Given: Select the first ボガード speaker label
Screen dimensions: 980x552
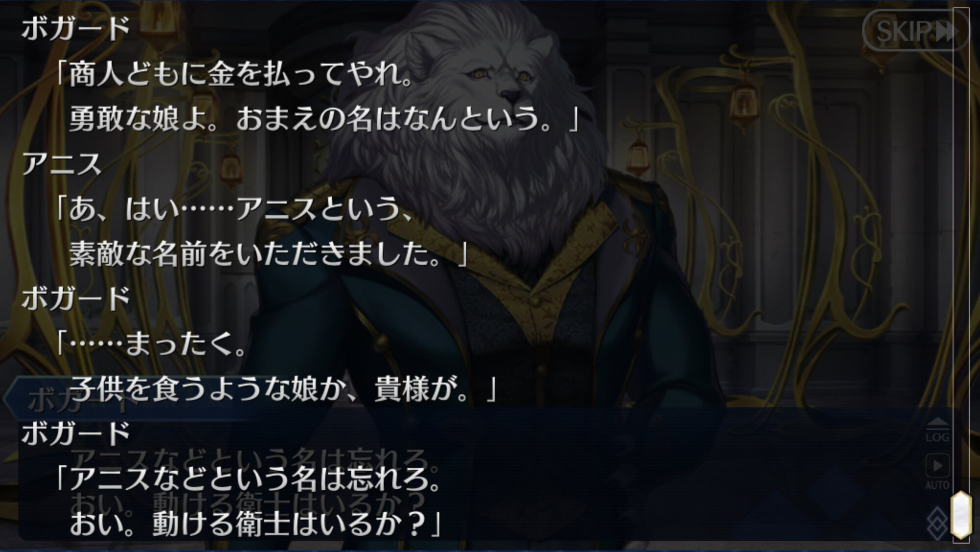Looking at the screenshot, I should coord(75,28).
